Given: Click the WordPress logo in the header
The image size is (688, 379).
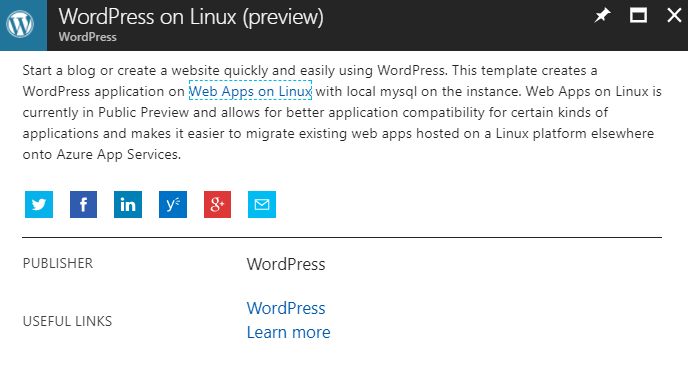Looking at the screenshot, I should pos(20,24).
